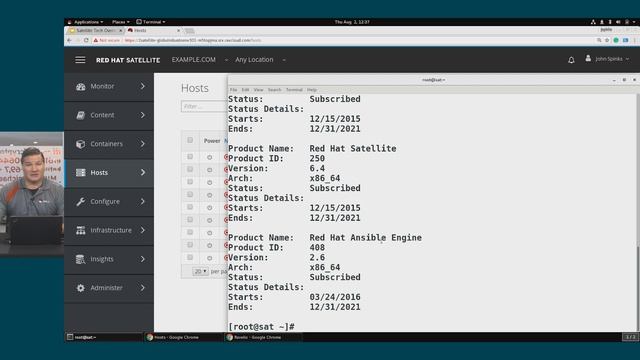Image resolution: width=640 pixels, height=360 pixels.
Task: Open the notifications bell
Action: point(571,60)
